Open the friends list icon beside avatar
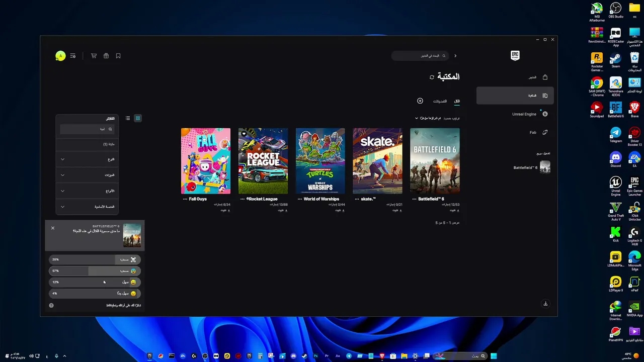Screen dimensions: 644x362 [73, 56]
